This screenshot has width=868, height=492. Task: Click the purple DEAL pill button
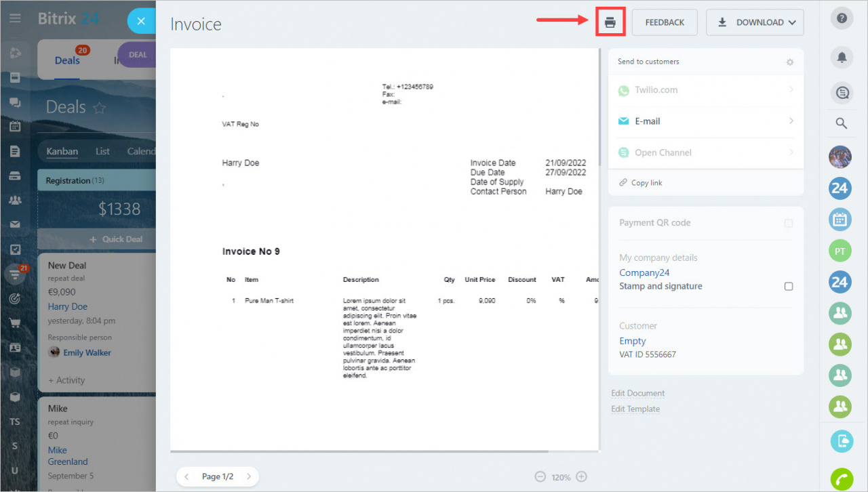point(138,55)
